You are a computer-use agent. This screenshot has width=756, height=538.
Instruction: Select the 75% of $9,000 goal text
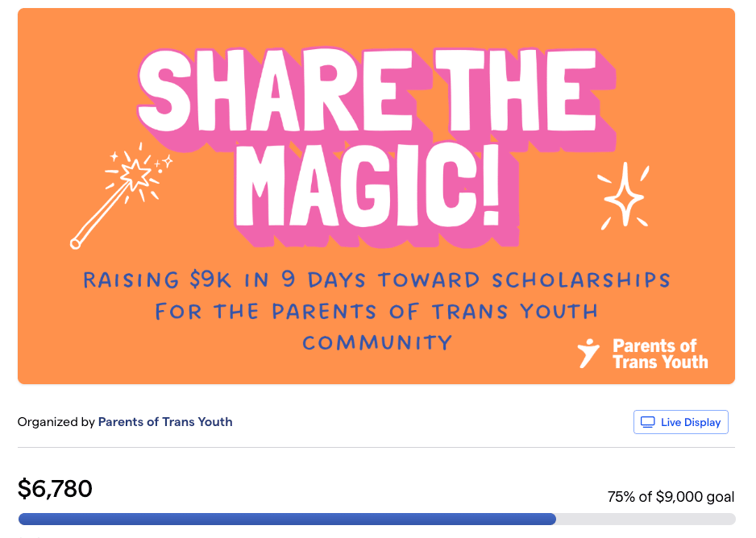coord(671,497)
